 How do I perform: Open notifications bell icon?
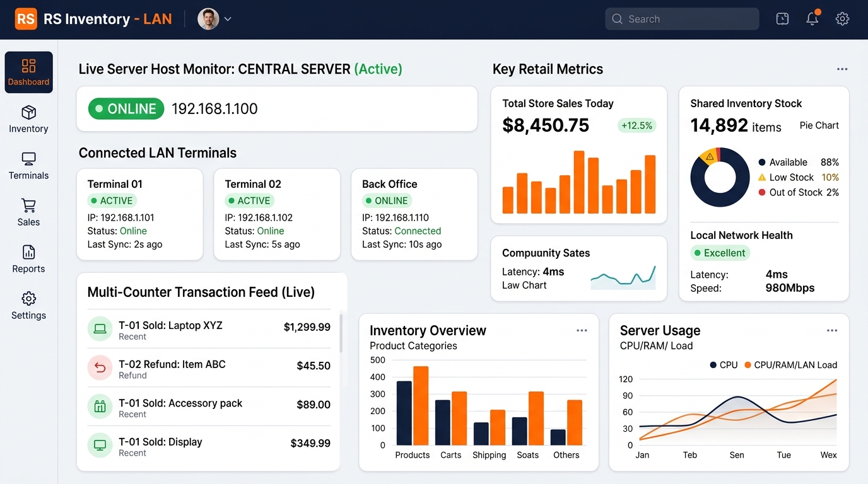pos(812,18)
